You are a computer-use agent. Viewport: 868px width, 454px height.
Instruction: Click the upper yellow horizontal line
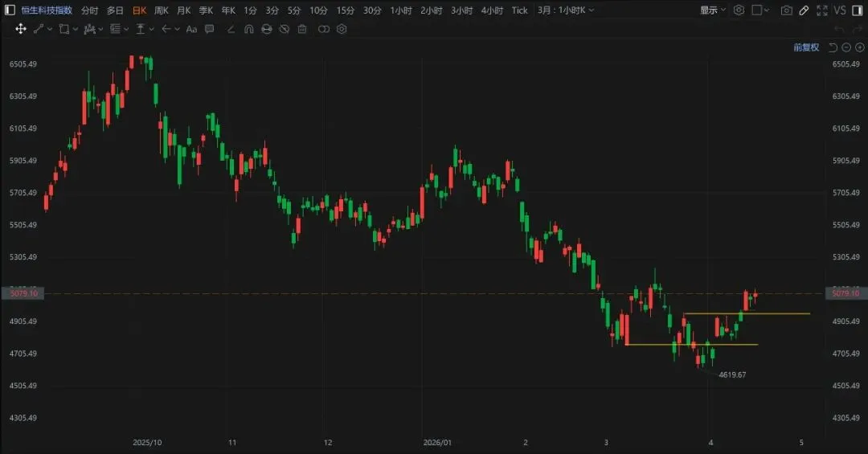click(747, 314)
